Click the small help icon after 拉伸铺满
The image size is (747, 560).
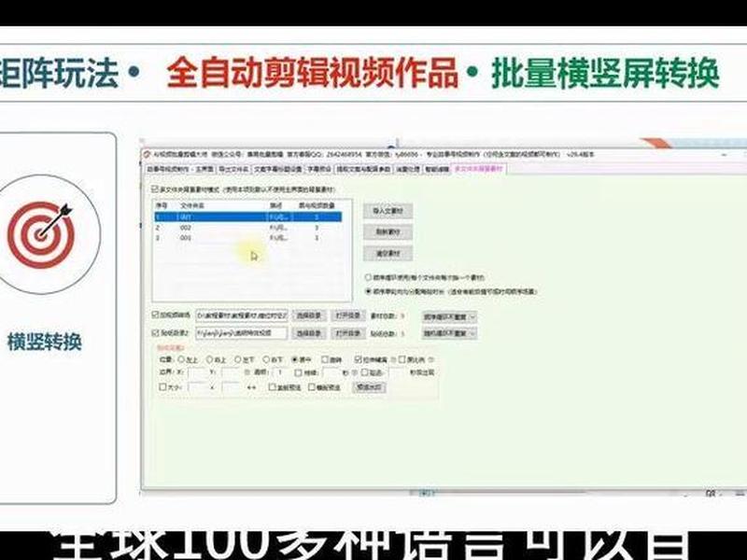pos(391,359)
